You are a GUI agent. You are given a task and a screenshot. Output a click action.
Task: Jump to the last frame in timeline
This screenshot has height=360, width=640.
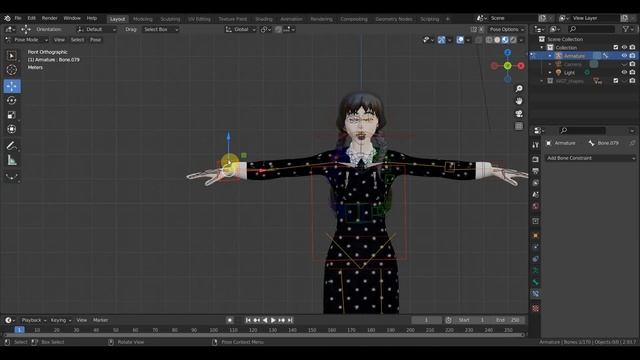click(290, 320)
